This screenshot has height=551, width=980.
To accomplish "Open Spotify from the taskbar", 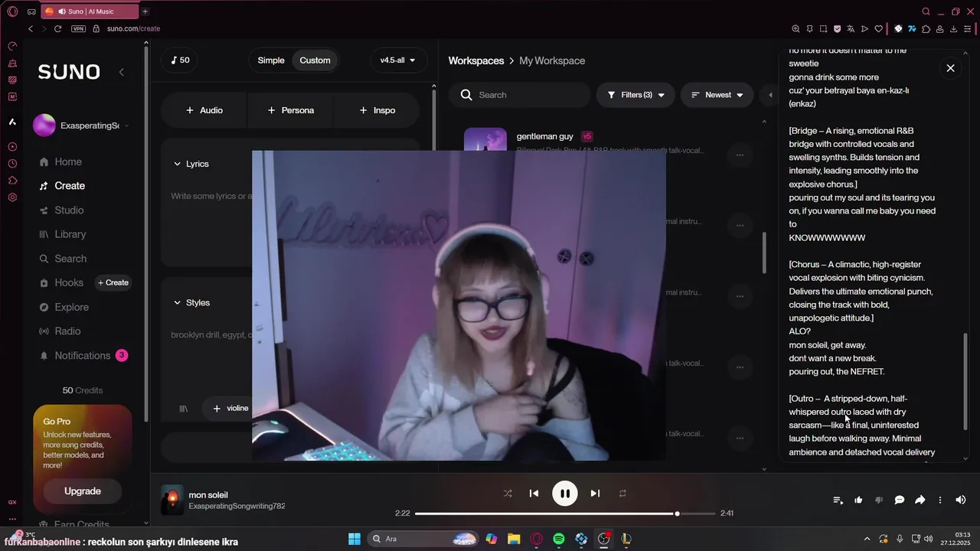I will 559,539.
